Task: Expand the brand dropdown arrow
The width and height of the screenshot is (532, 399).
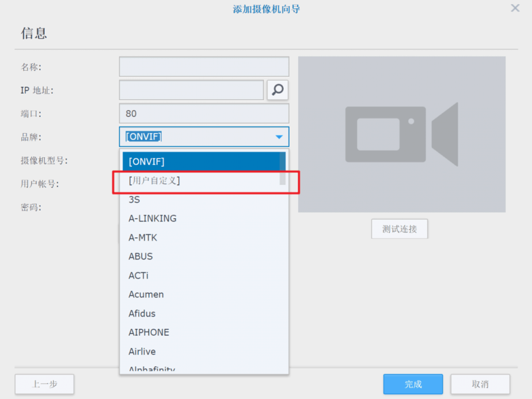Action: [279, 137]
